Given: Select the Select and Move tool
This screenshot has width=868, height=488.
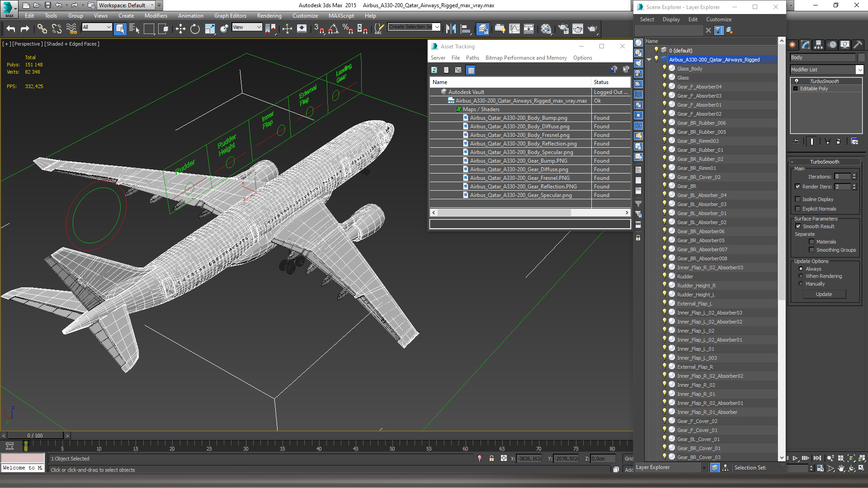Looking at the screenshot, I should pos(180,29).
